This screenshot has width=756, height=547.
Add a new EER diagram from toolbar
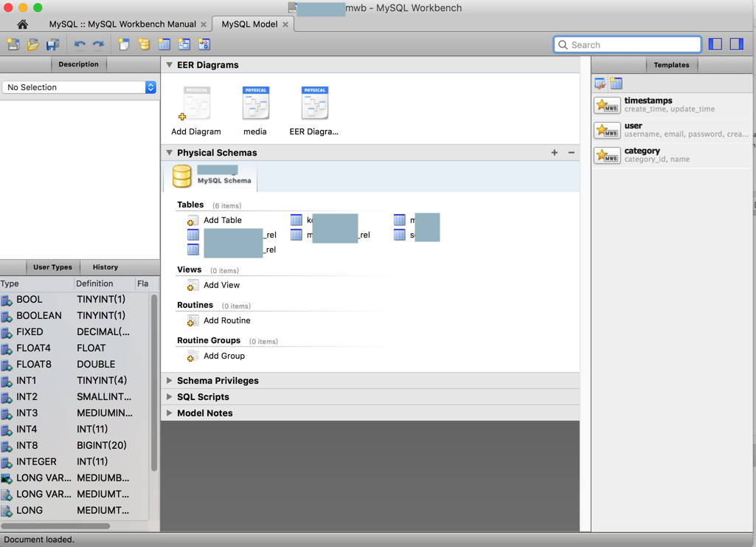click(124, 44)
